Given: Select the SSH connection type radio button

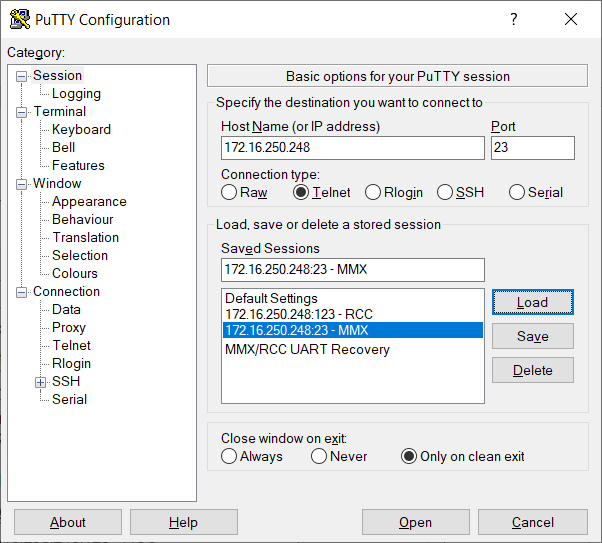Looking at the screenshot, I should click(x=447, y=192).
